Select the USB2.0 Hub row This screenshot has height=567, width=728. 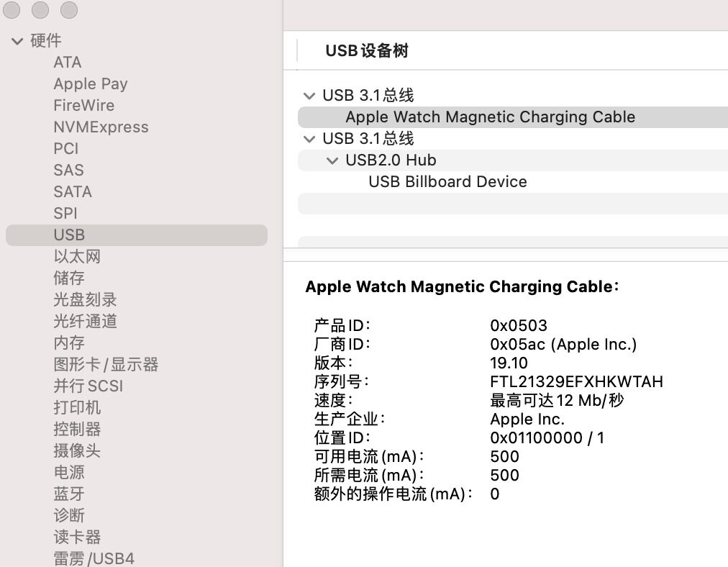point(391,160)
